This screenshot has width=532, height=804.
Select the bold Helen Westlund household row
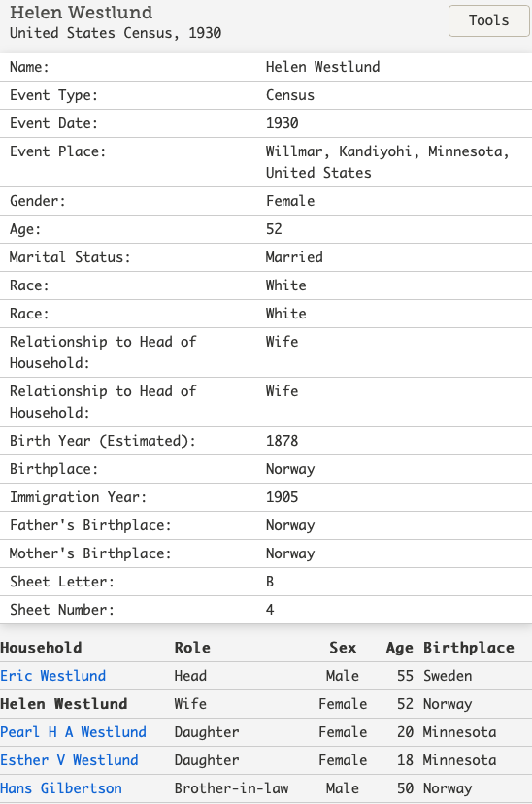266,704
